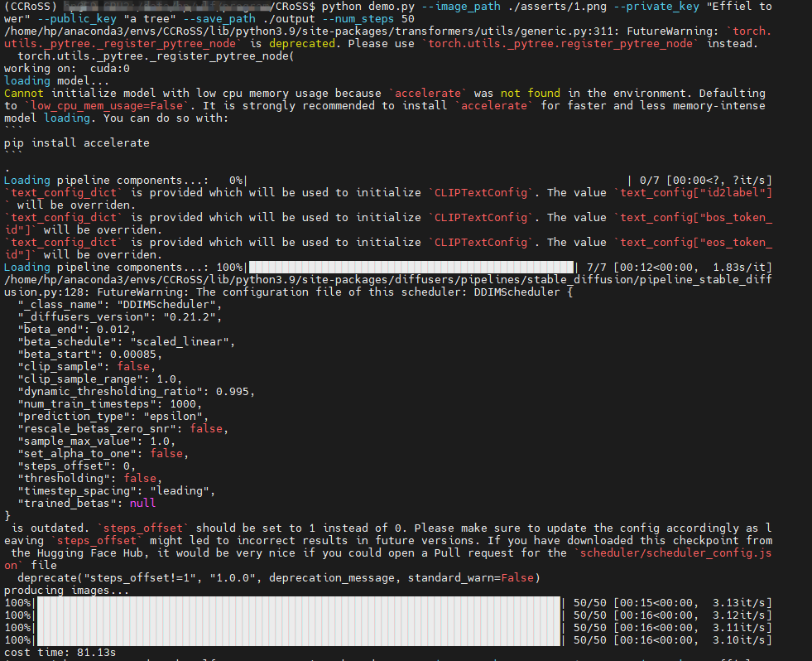812x661 pixels.
Task: Click the '"set_alpha_to_one": false' line
Action: [x=103, y=454]
